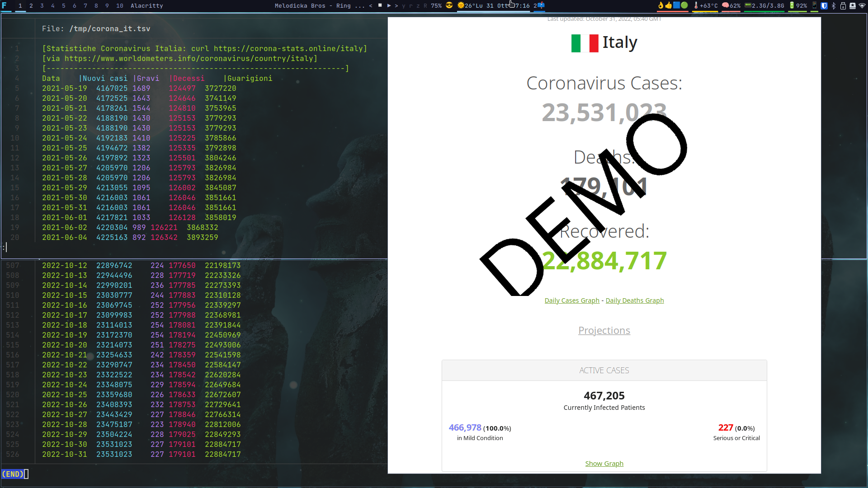Image resolution: width=868 pixels, height=488 pixels.
Task: Click the Bitwarden shield tray icon
Action: point(824,5)
